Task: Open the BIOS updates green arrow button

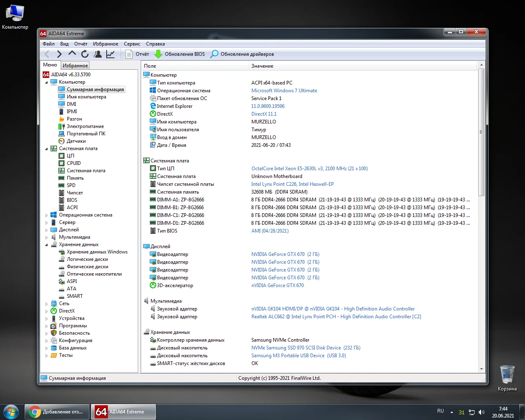Action: coord(179,54)
